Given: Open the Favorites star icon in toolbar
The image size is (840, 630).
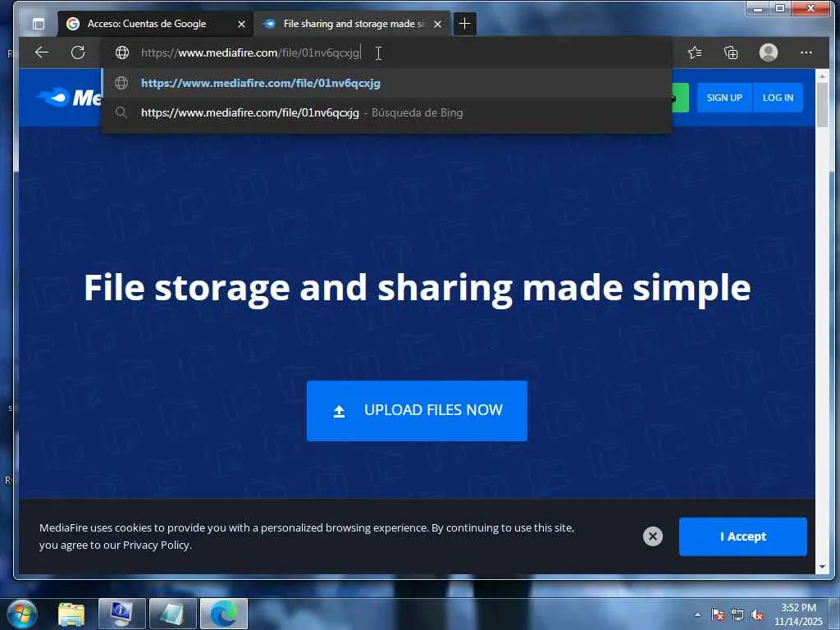Looking at the screenshot, I should tap(695, 52).
